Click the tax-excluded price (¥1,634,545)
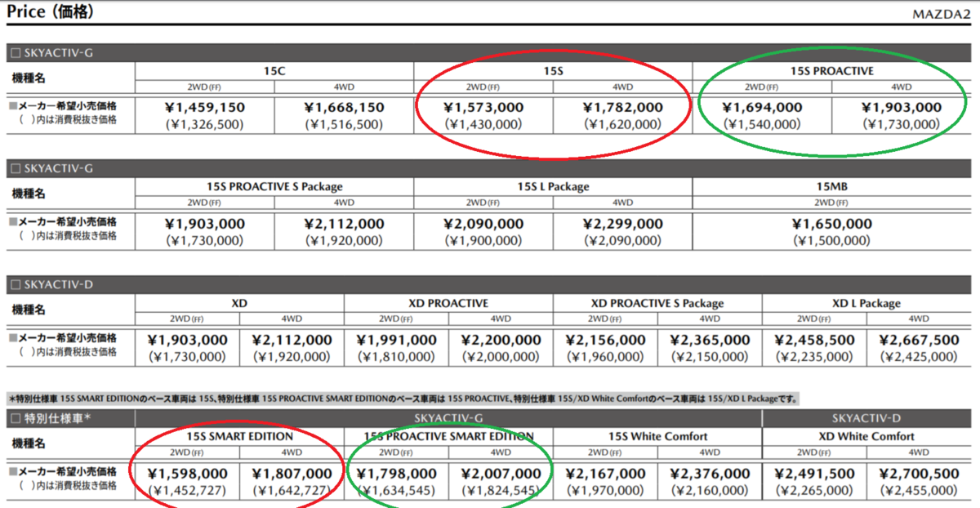 [x=396, y=491]
